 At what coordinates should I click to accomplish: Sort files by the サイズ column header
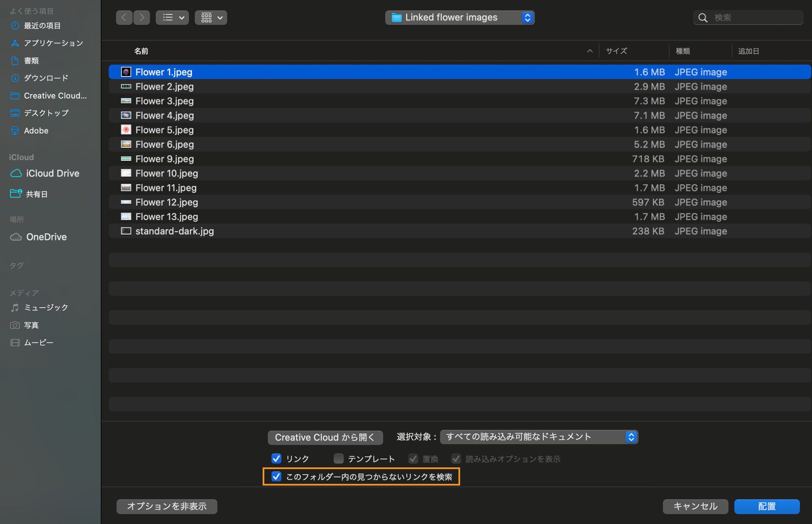pos(616,51)
